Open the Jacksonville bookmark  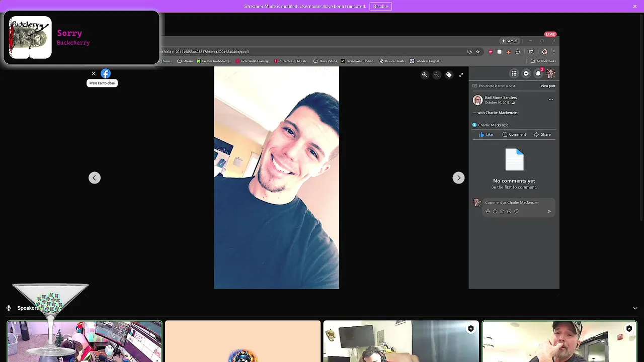[358, 61]
